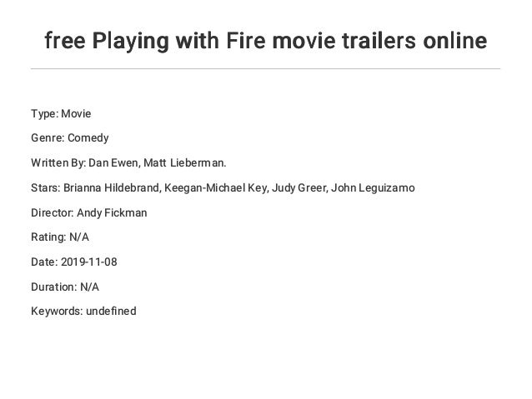Click the 'Duration: N/A' line

(x=65, y=287)
